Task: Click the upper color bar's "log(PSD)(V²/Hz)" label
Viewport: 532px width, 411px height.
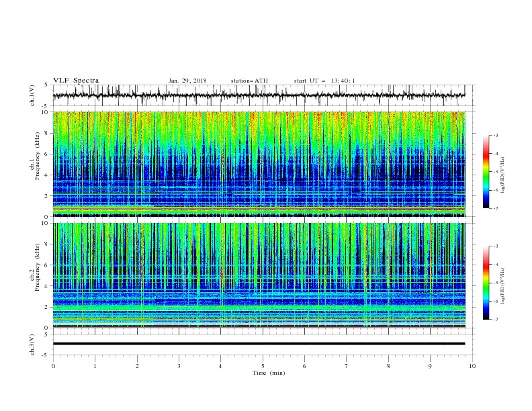Action: (503, 175)
